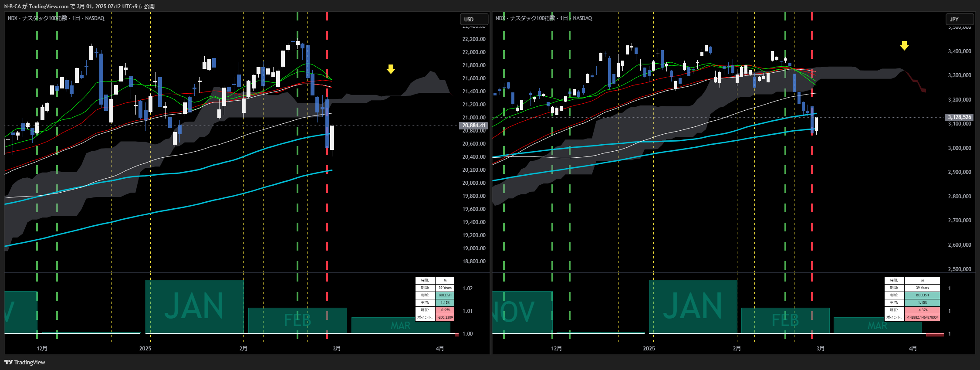Click the 4月 date label on USD chart
The image size is (980, 370).
440,349
